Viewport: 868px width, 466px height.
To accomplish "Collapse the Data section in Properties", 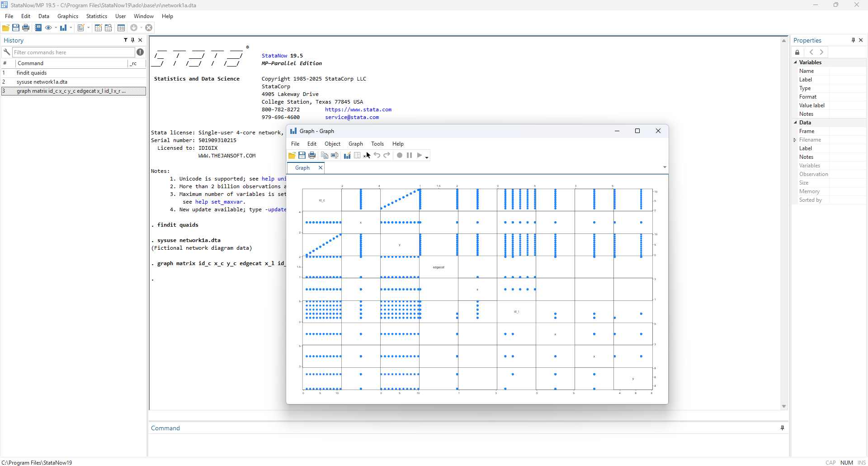I will tap(796, 123).
